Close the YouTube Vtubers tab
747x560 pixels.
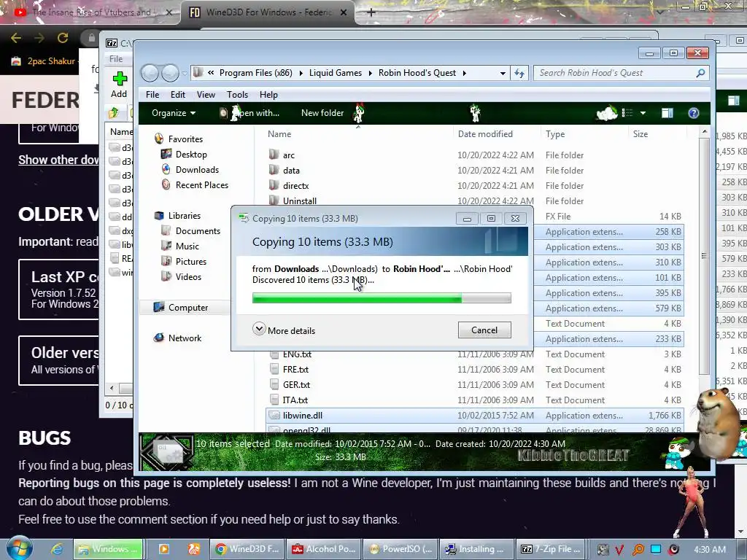(x=169, y=12)
